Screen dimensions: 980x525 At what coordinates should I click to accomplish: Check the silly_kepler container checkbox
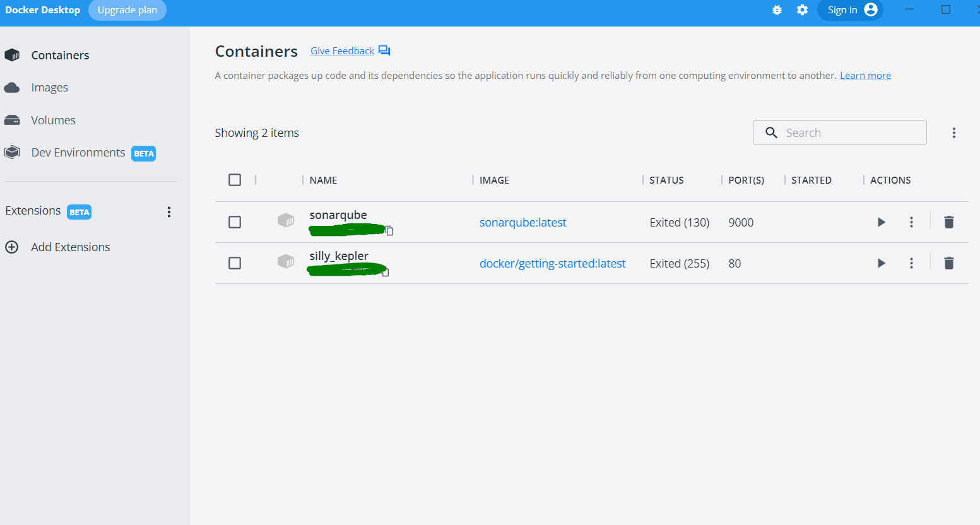click(235, 263)
